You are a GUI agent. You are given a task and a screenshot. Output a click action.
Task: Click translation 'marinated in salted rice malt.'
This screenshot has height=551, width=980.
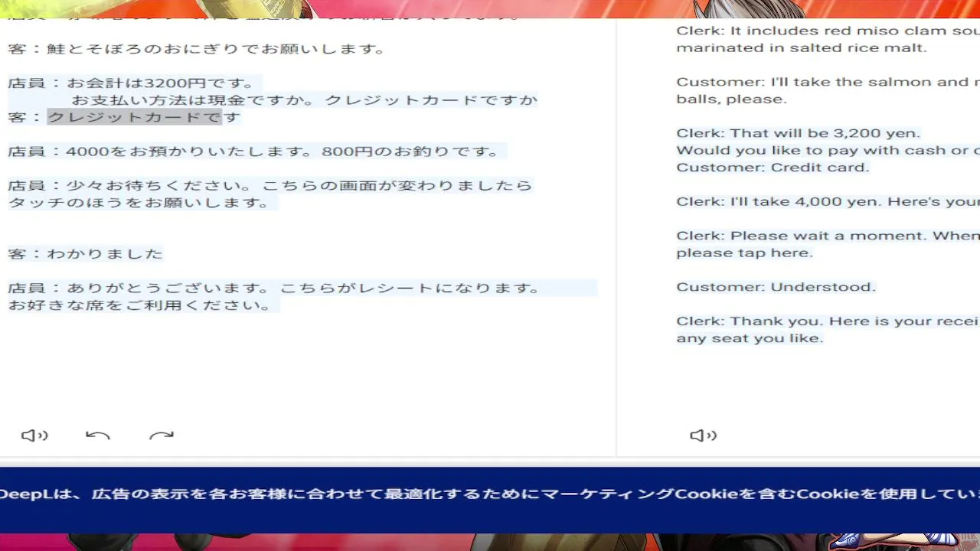[802, 47]
